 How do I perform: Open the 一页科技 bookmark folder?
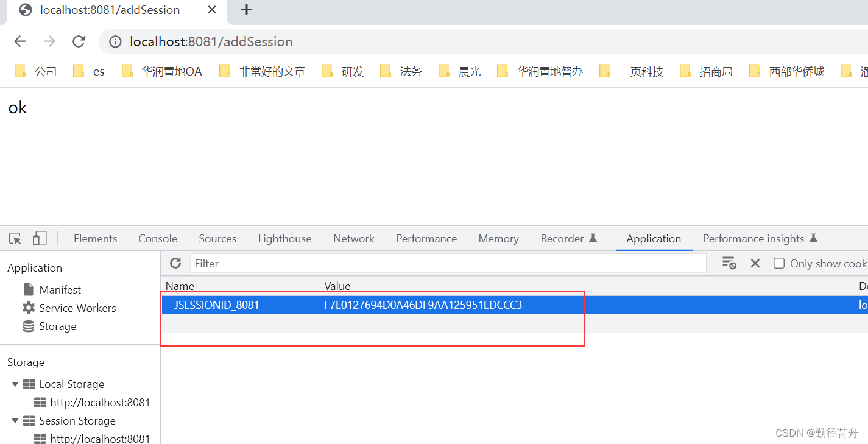pyautogui.click(x=631, y=72)
